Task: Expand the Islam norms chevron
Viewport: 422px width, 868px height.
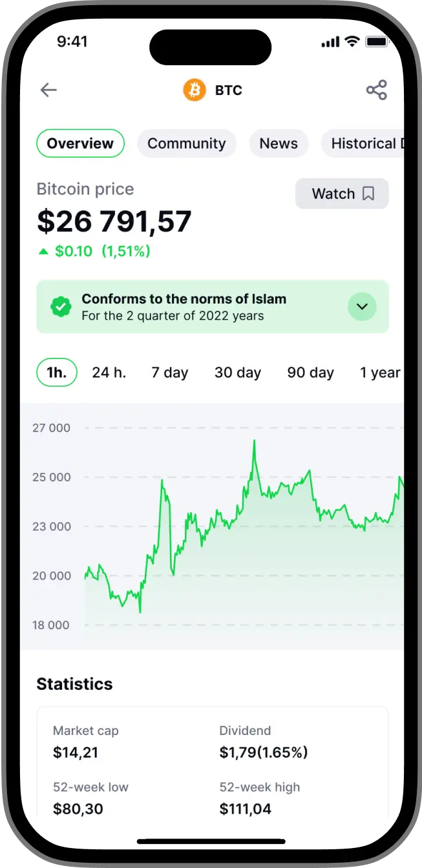Action: click(x=362, y=307)
